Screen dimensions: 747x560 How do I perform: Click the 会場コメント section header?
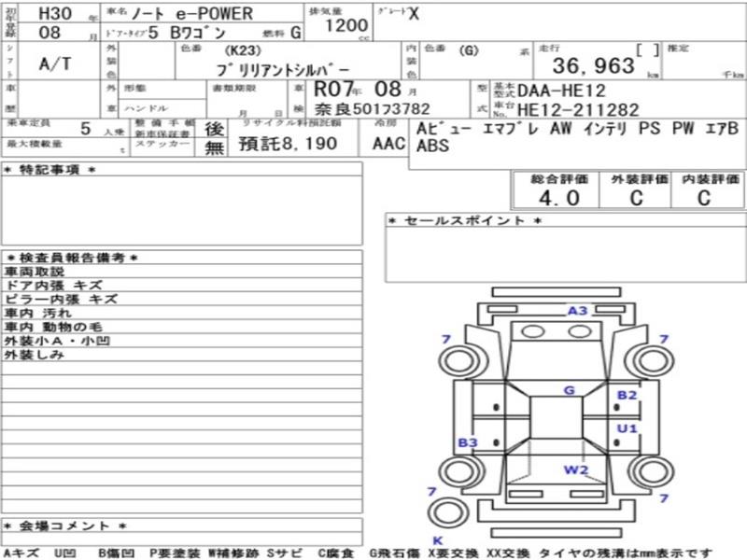(64, 526)
